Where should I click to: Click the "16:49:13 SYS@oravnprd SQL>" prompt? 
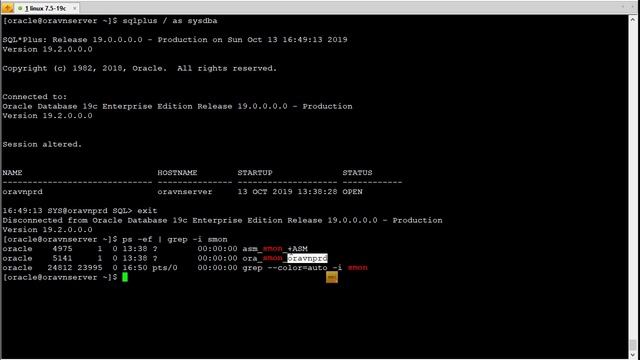pyautogui.click(x=67, y=211)
